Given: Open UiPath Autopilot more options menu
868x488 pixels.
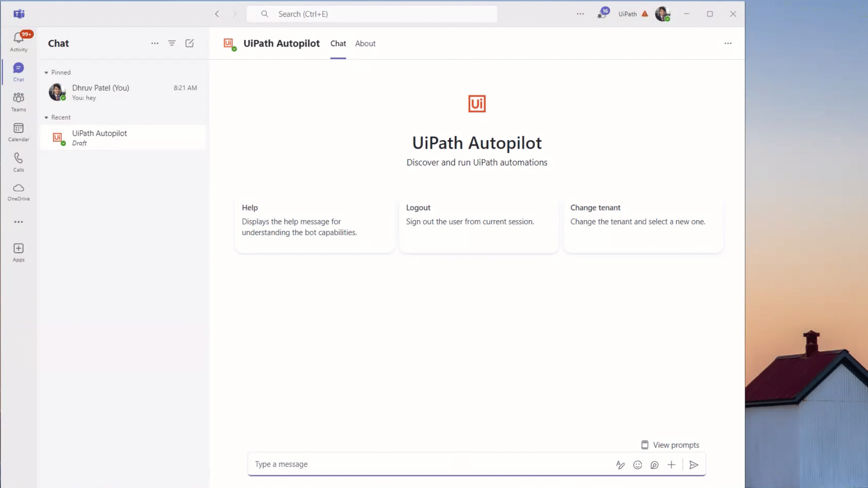Looking at the screenshot, I should 728,43.
